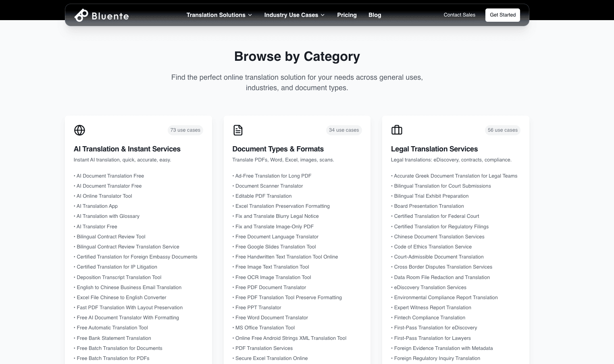Open English to Chinese Business Email Translation
Screen dimensions: 614x364
coord(129,287)
